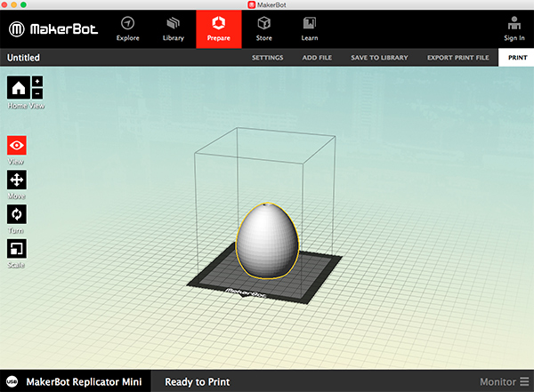The image size is (534, 392).
Task: Select the View eye tool
Action: pos(17,146)
